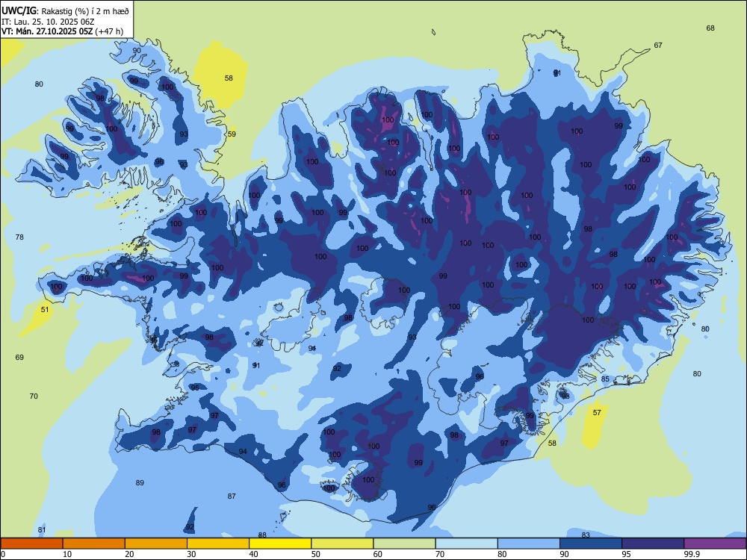Select the pale blue 70–80 legend swatch
Image resolution: width=747 pixels, height=560 pixels.
pos(466,544)
